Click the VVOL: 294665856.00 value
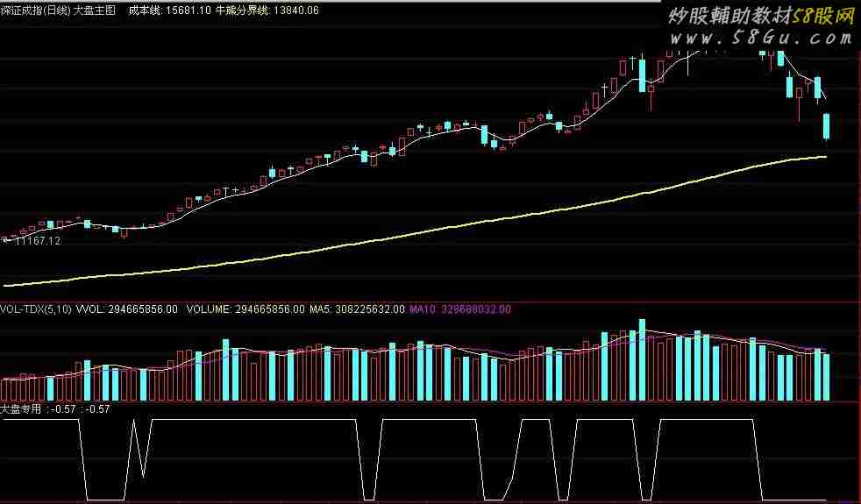The image size is (861, 504). tap(127, 309)
